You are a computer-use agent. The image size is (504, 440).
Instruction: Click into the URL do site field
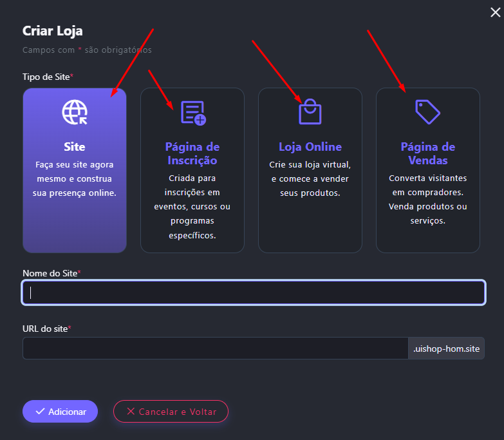[215, 349]
